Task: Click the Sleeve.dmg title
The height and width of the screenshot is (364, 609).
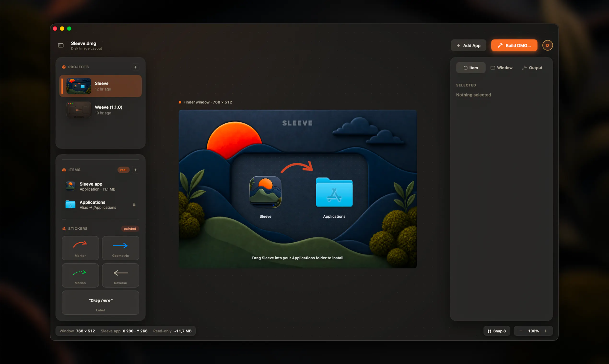Action: 83,43
